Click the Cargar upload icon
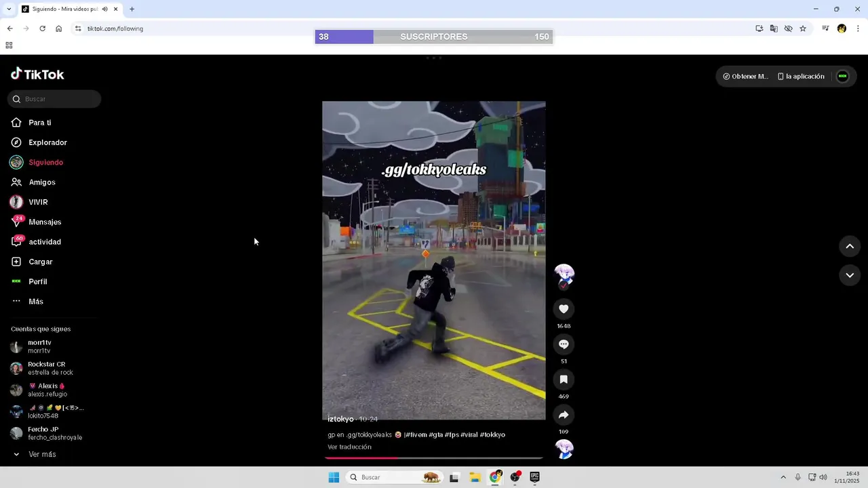Viewport: 868px width, 488px height. click(x=16, y=262)
